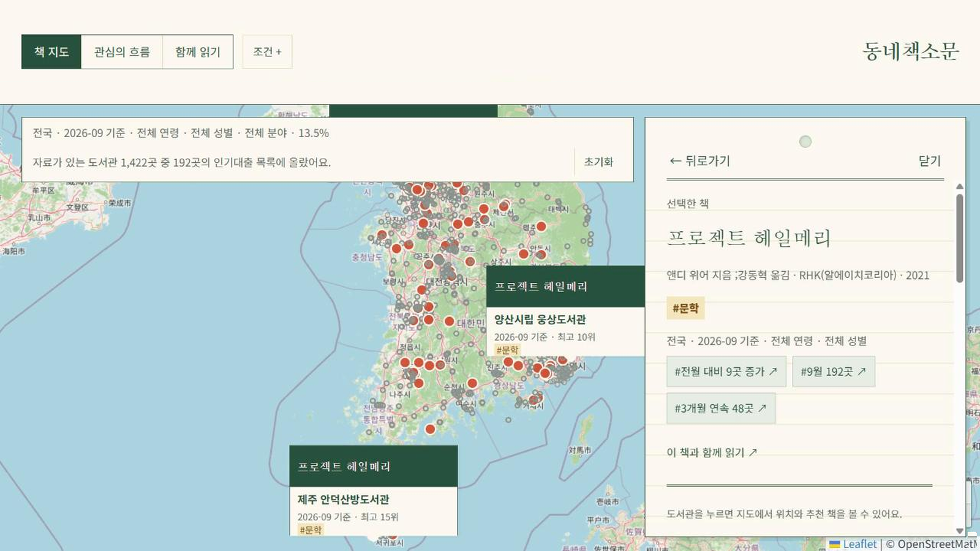Switch to the 책 지도 tab

coord(51,52)
